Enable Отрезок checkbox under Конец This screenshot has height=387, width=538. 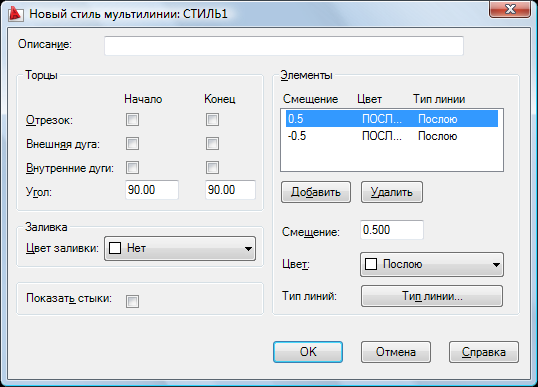tap(212, 120)
